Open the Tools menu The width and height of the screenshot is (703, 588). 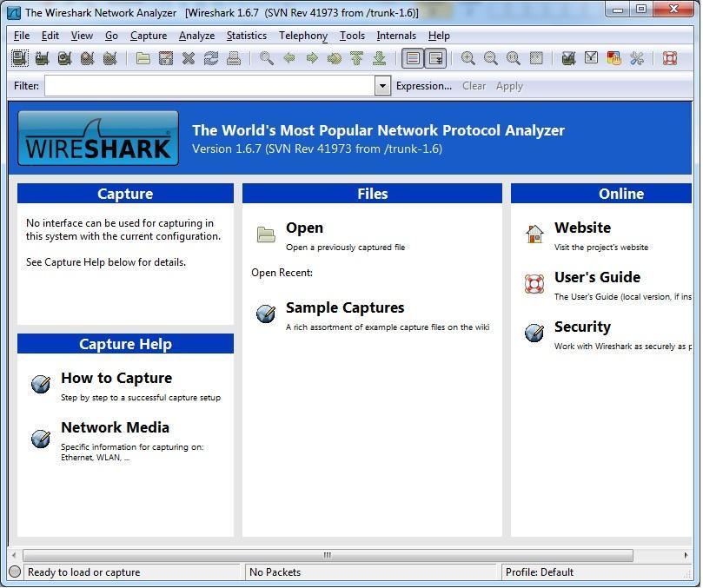pyautogui.click(x=353, y=36)
